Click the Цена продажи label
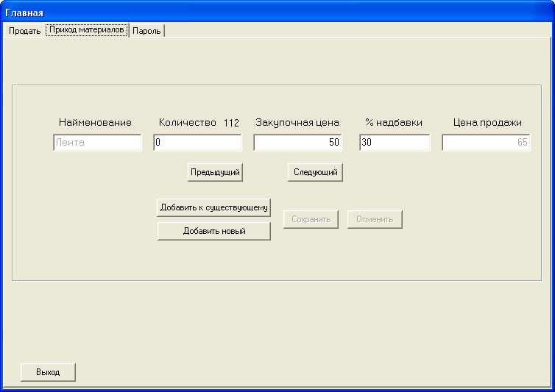 [487, 123]
